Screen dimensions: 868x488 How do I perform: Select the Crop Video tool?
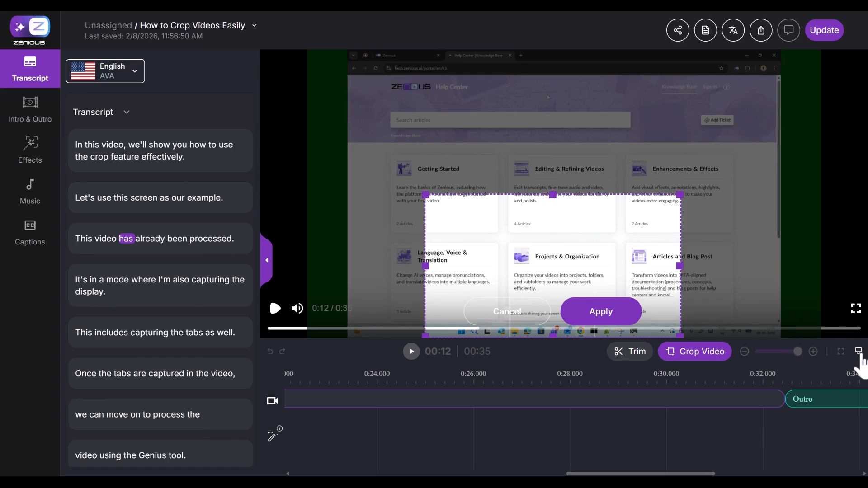[x=695, y=351]
